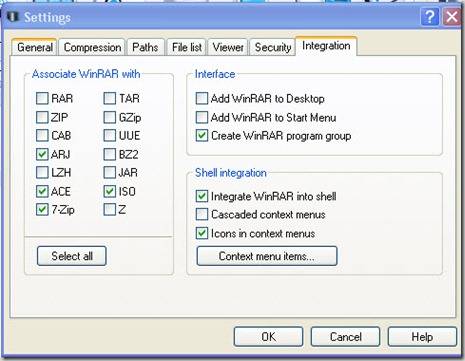Open the Viewer tab
465x361 pixels.
click(x=228, y=47)
